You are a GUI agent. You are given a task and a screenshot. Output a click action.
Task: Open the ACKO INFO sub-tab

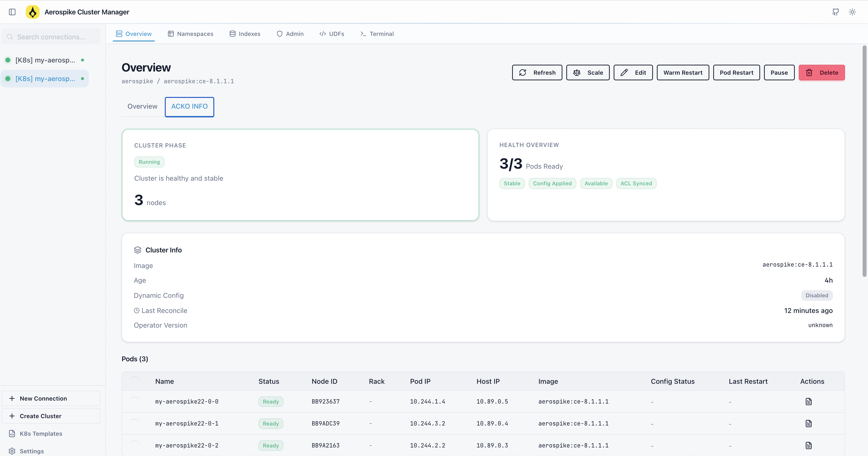(x=189, y=106)
